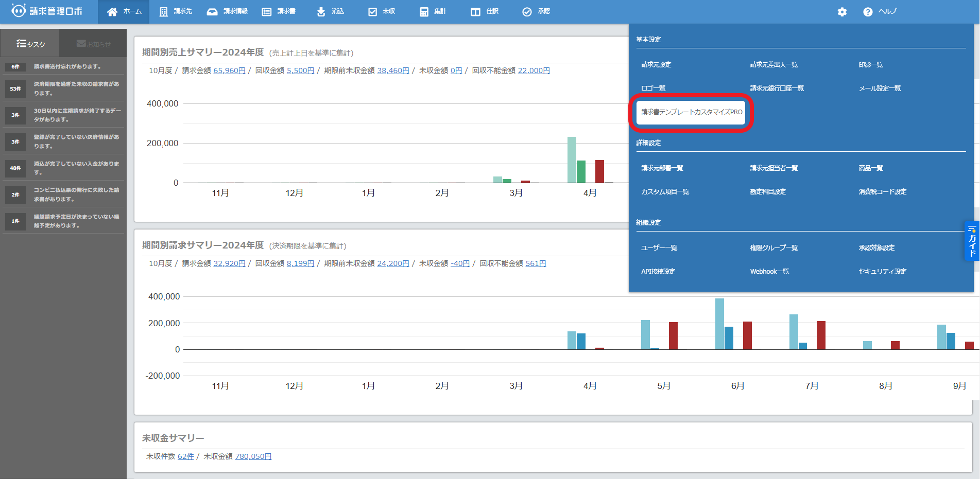Click the お知らせ envelope icon
This screenshot has height=479, width=980.
click(81, 44)
